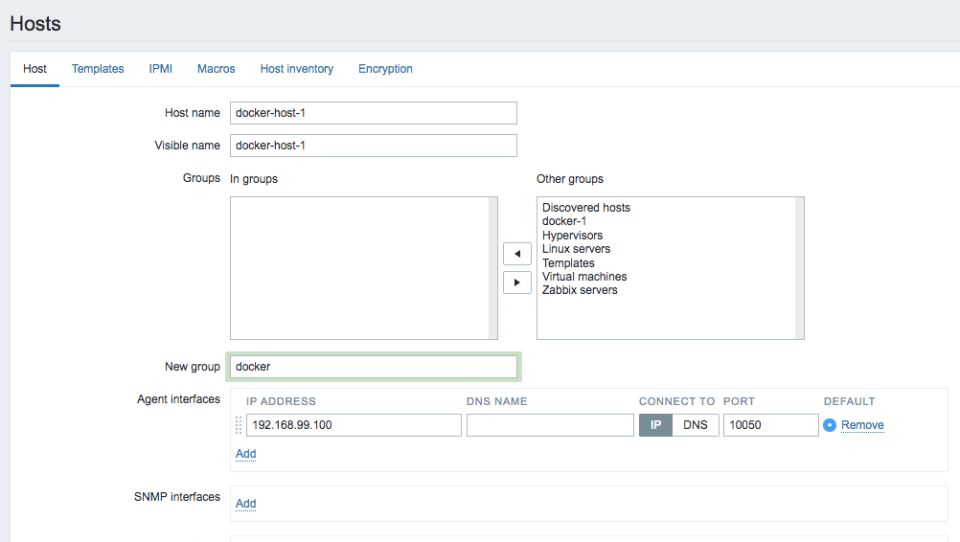960x542 pixels.
Task: Remove the 192.168.99.100 agent interface
Action: click(863, 425)
